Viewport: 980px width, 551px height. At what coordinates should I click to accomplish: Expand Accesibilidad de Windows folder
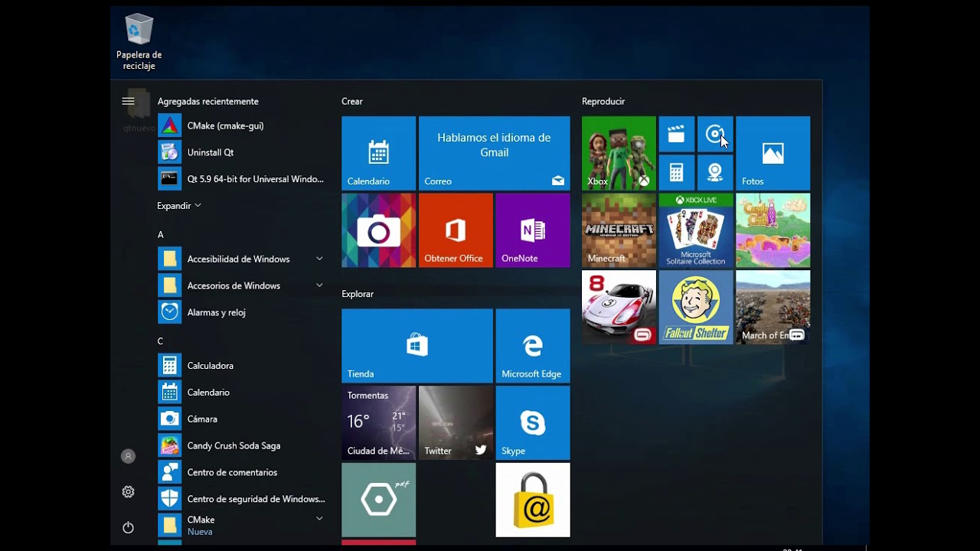click(241, 259)
